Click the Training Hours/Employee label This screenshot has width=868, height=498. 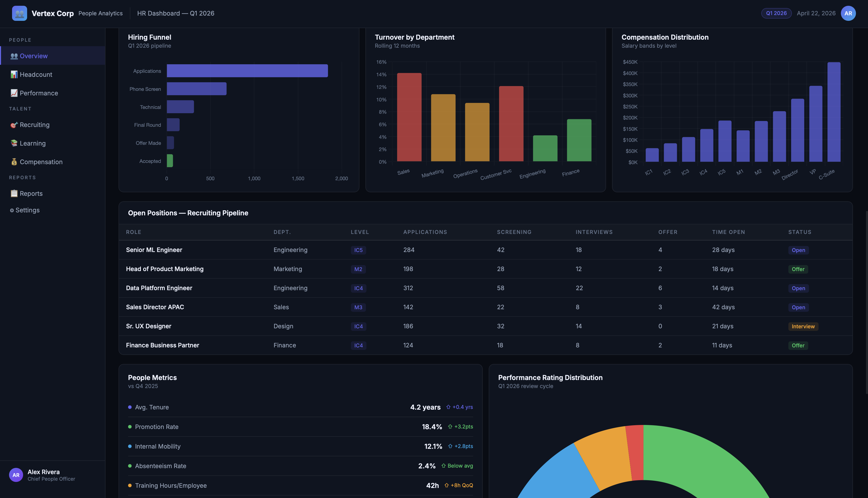click(171, 485)
